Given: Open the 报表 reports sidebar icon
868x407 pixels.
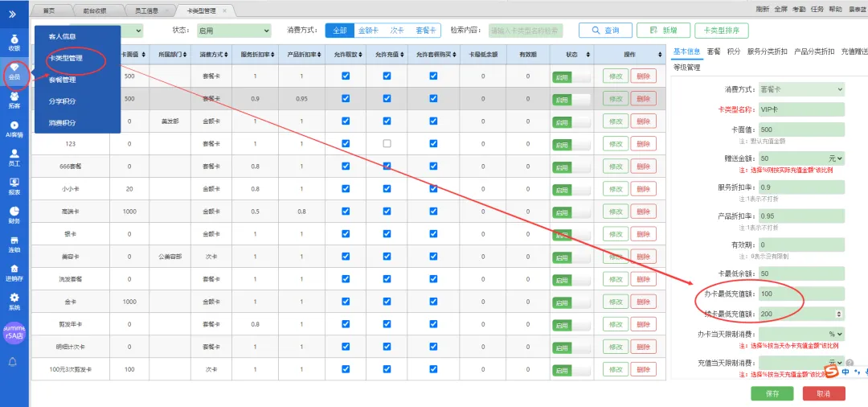Looking at the screenshot, I should coord(14,187).
